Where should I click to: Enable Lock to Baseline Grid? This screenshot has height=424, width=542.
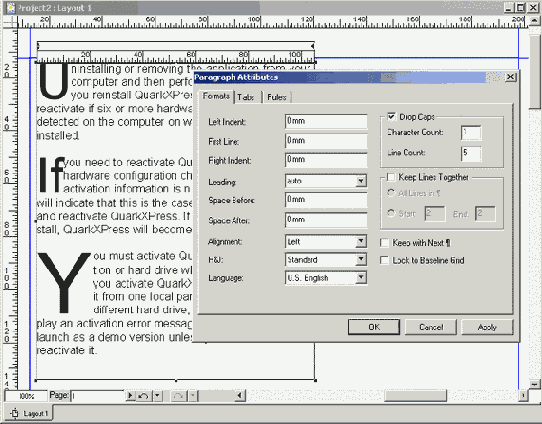(x=384, y=260)
